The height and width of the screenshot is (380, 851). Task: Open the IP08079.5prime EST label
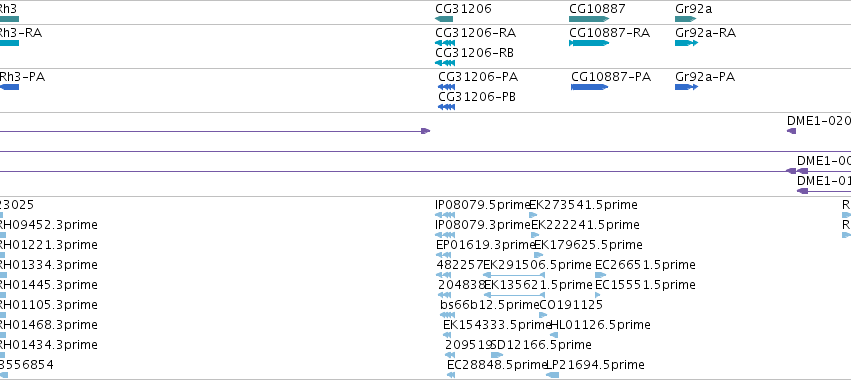point(482,205)
